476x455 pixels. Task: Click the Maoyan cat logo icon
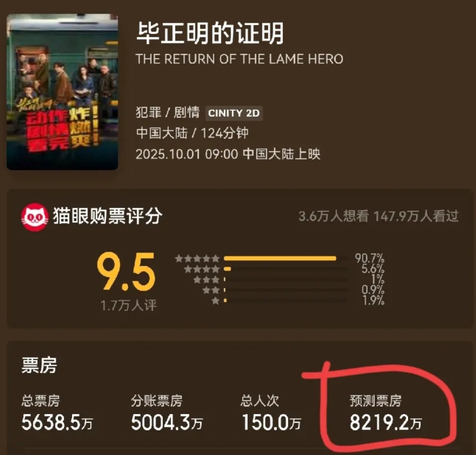click(x=35, y=217)
